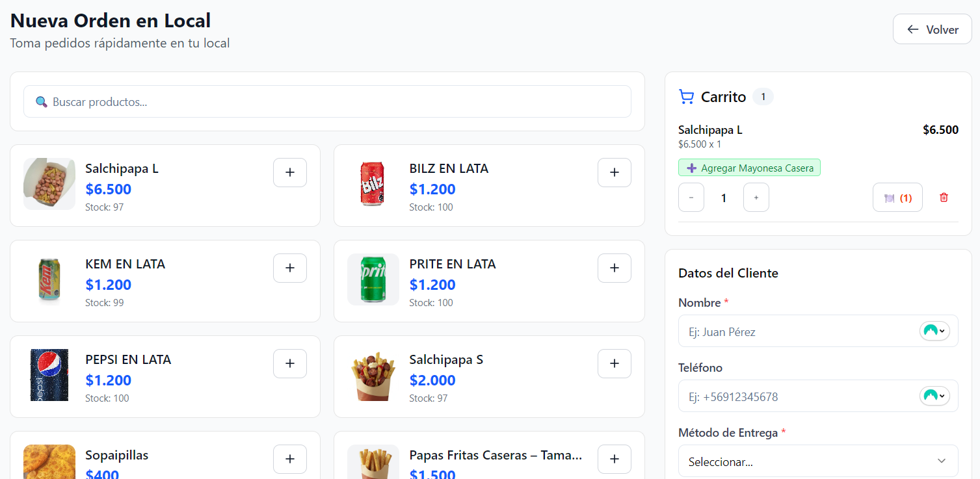Increase Salchipapa L quantity with plus

756,197
